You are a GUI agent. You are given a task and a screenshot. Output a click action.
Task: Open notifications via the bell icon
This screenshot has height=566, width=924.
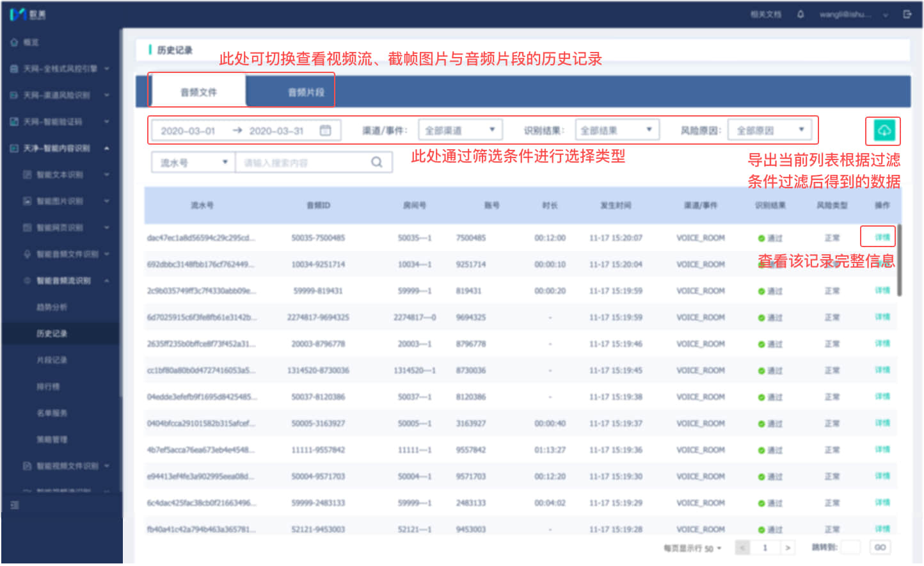[801, 14]
